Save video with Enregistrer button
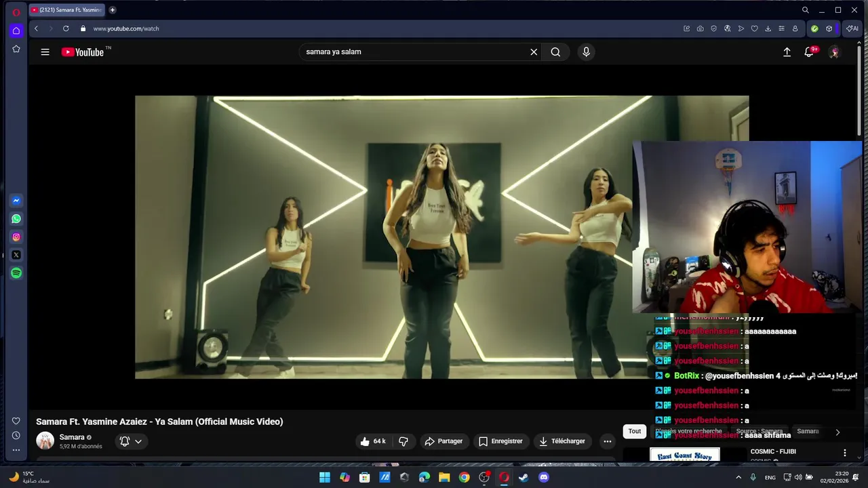 pos(500,441)
